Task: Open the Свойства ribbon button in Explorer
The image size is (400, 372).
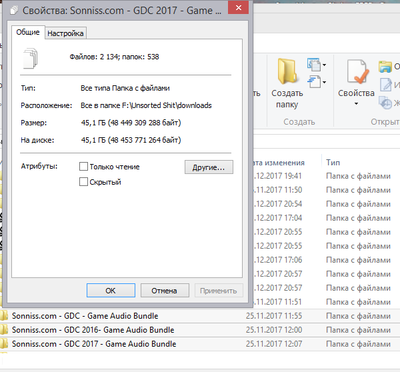Action: (356, 78)
